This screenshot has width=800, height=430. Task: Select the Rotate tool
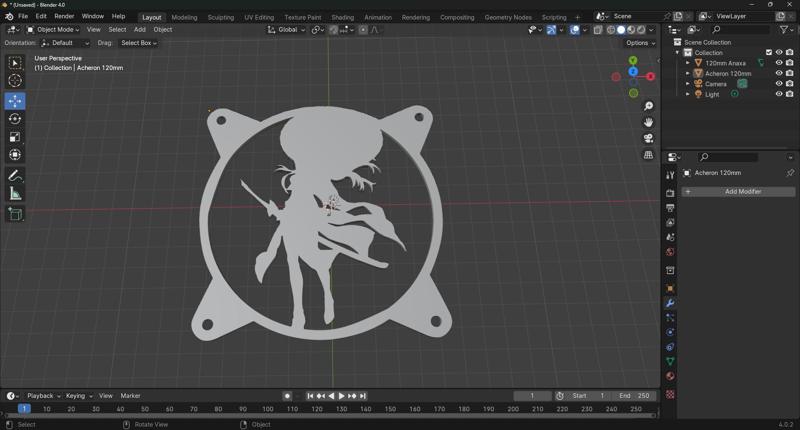pyautogui.click(x=15, y=119)
